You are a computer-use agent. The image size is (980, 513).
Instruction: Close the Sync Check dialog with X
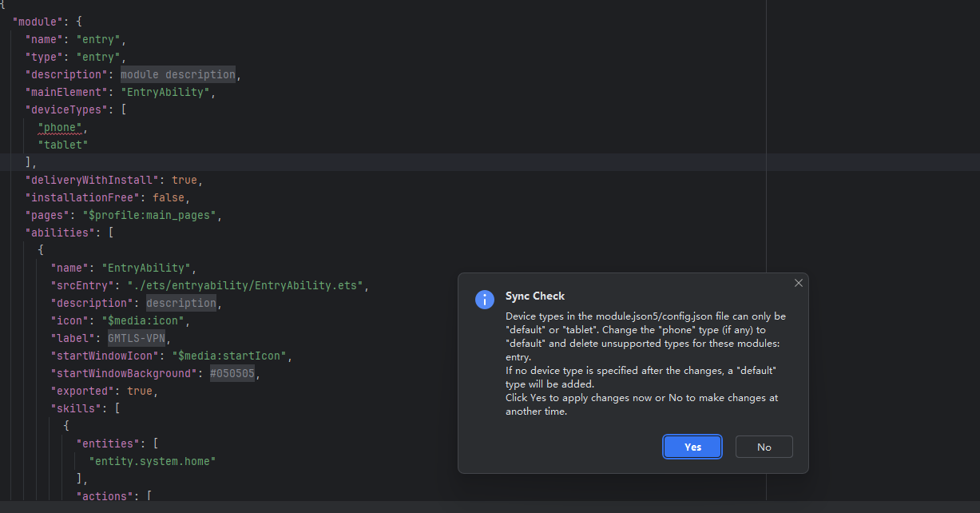click(799, 284)
